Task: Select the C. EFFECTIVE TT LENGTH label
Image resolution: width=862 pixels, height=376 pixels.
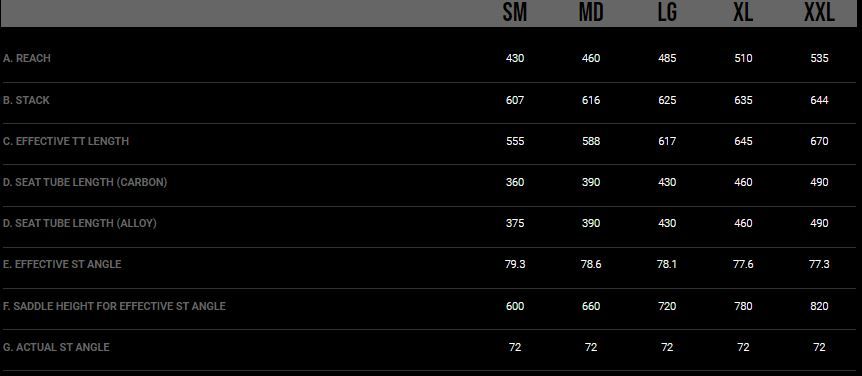Action: coord(66,141)
